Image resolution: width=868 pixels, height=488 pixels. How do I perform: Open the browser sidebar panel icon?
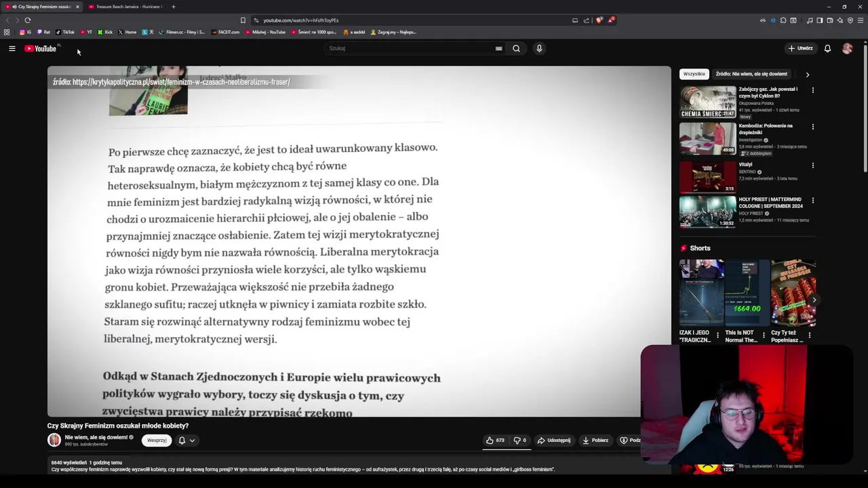pyautogui.click(x=819, y=20)
